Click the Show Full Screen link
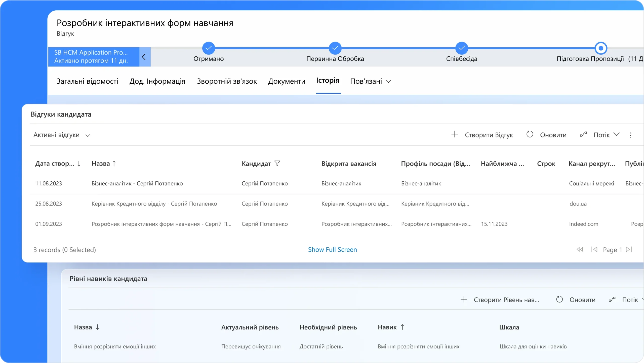 (332, 249)
